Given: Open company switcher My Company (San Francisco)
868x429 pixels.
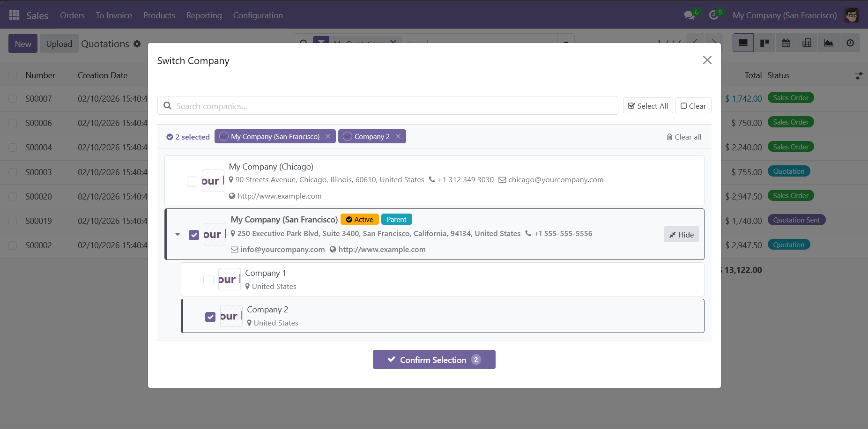Looking at the screenshot, I should pyautogui.click(x=785, y=15).
